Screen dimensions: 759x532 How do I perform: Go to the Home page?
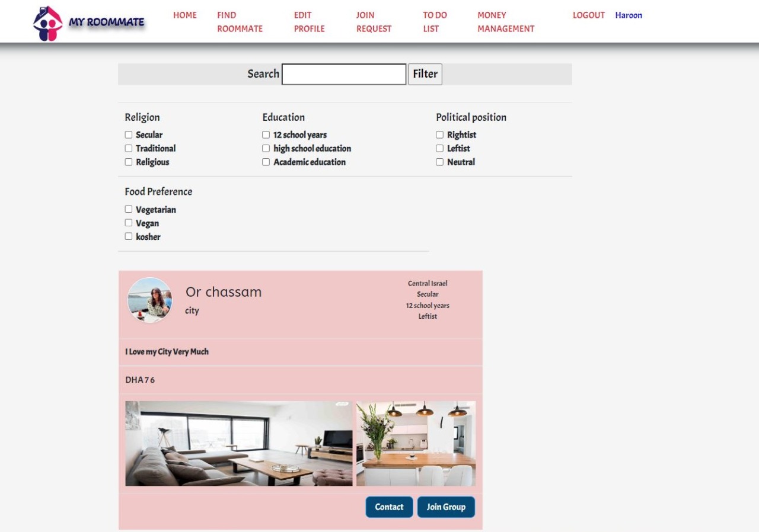coord(185,15)
